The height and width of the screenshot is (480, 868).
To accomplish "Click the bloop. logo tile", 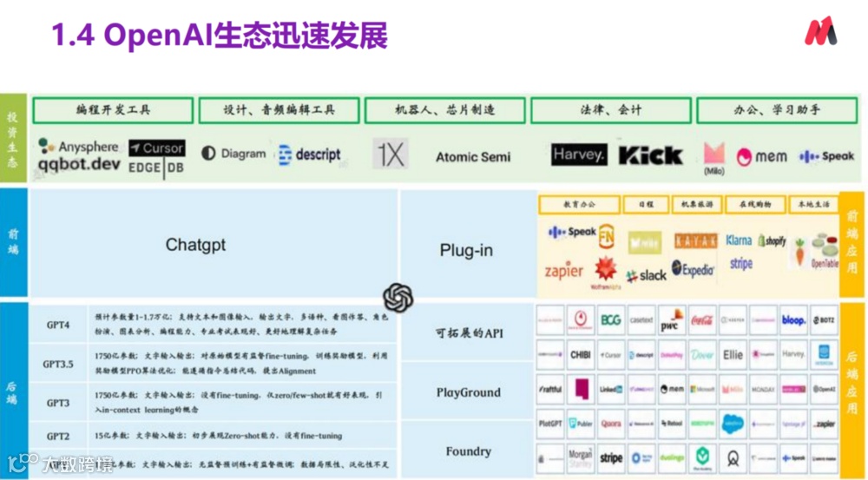I will (792, 320).
